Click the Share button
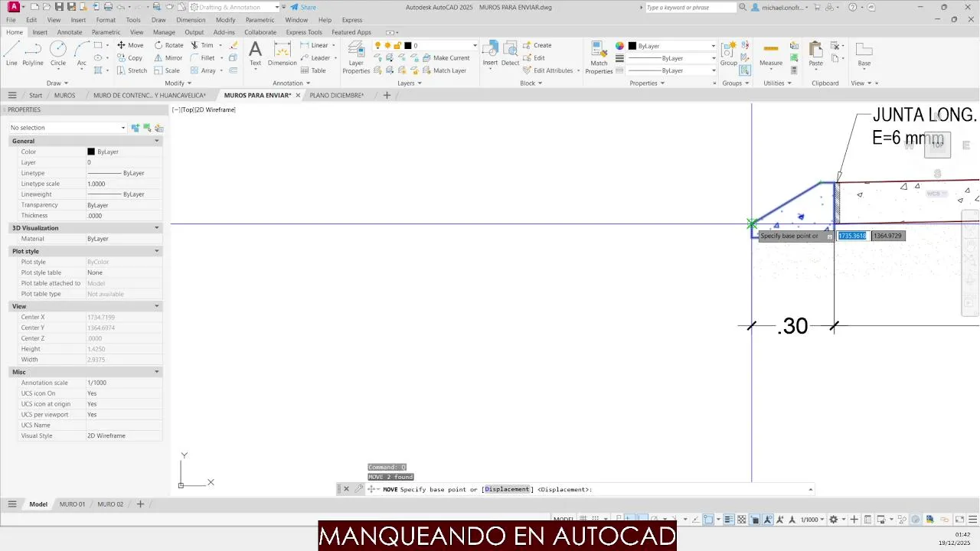 click(303, 7)
